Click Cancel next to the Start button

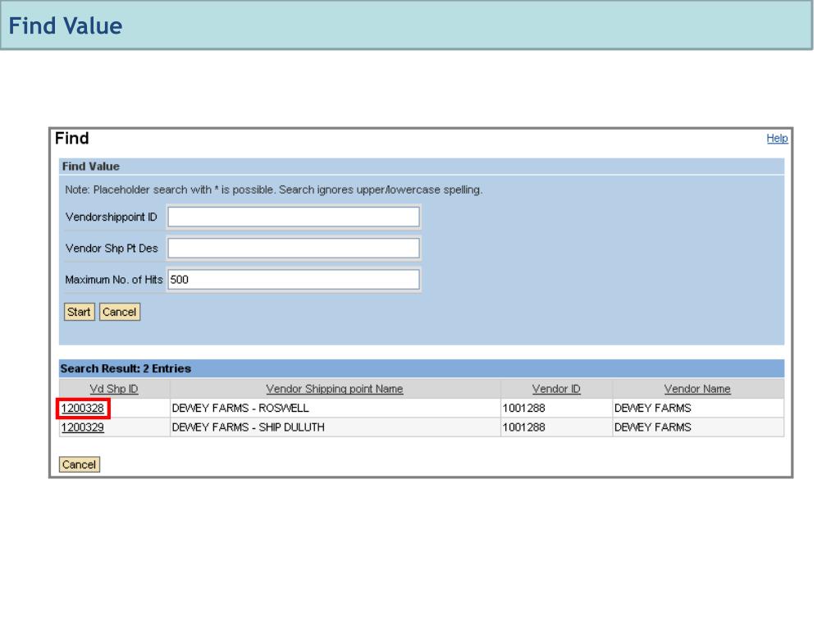(120, 312)
